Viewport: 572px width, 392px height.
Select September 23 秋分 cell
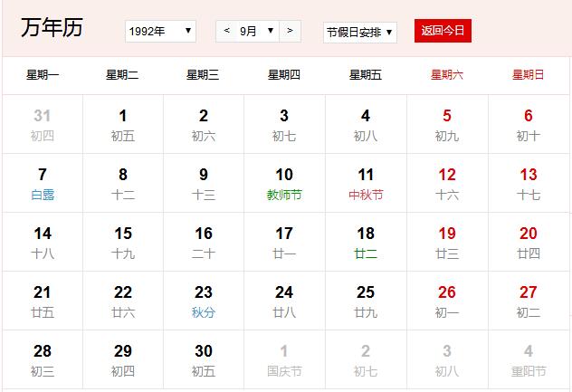click(x=204, y=301)
